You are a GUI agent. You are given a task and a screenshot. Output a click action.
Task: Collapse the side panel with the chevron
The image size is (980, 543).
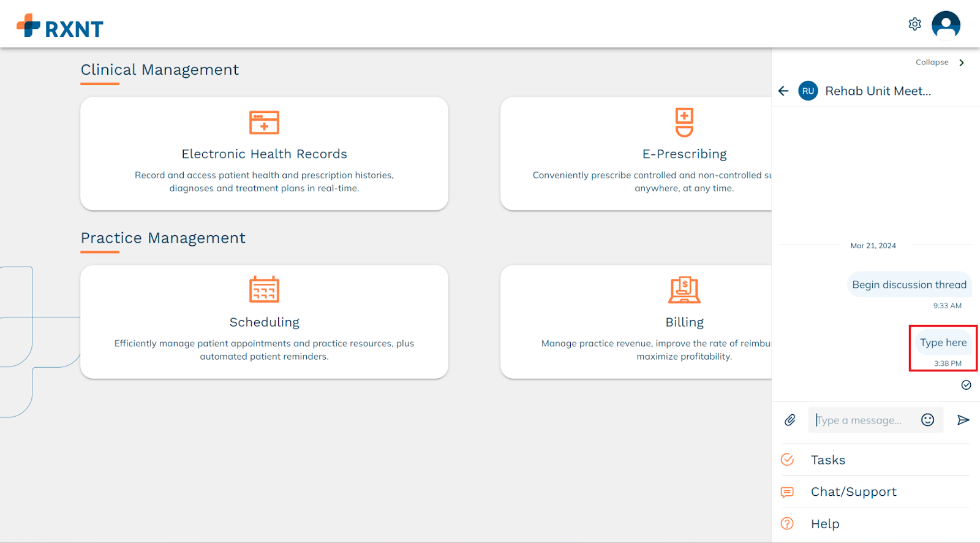tap(962, 63)
